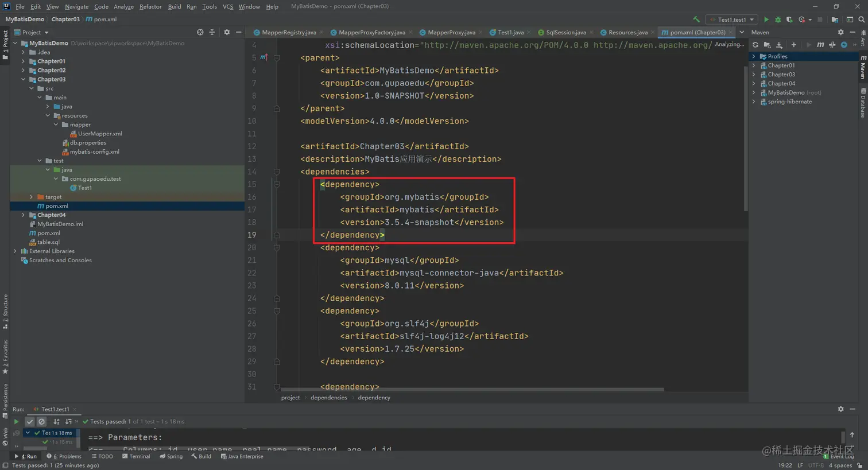
Task: Open the VCS menu
Action: point(228,6)
